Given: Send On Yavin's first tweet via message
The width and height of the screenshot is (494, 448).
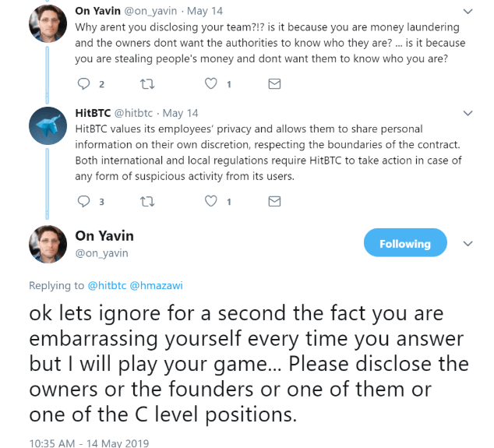Looking at the screenshot, I should pos(274,84).
